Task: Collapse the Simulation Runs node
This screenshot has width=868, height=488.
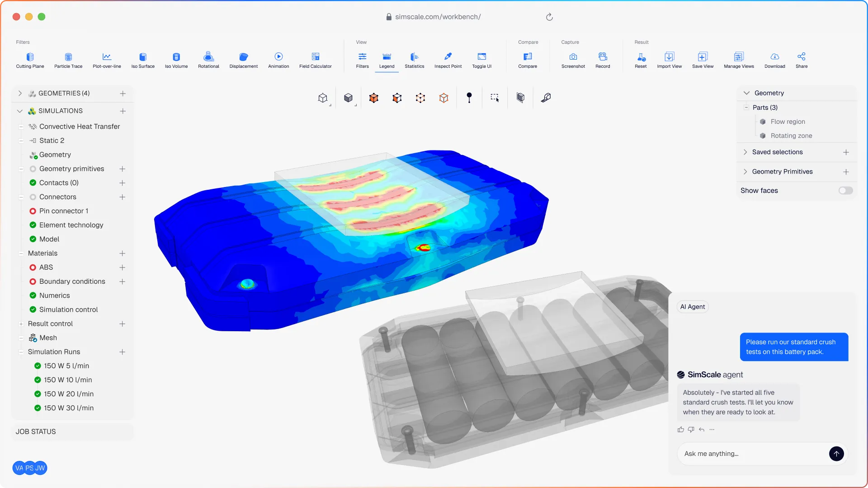Action: point(21,352)
